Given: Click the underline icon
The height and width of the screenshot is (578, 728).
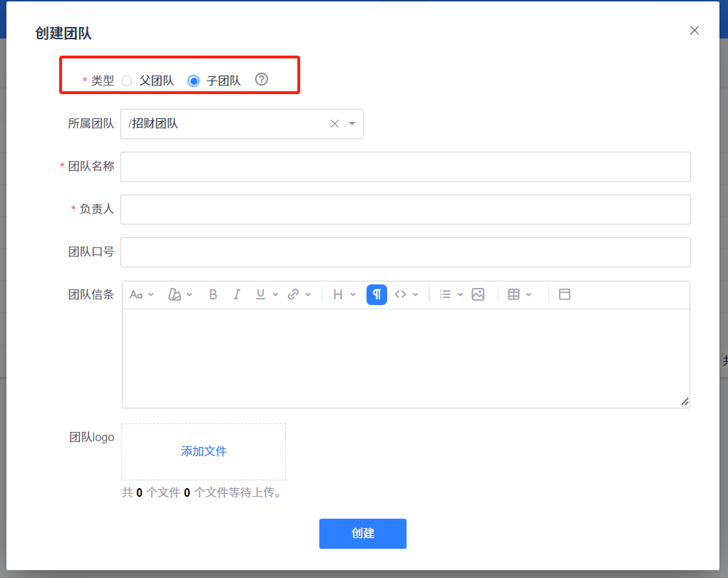Looking at the screenshot, I should pyautogui.click(x=260, y=294).
